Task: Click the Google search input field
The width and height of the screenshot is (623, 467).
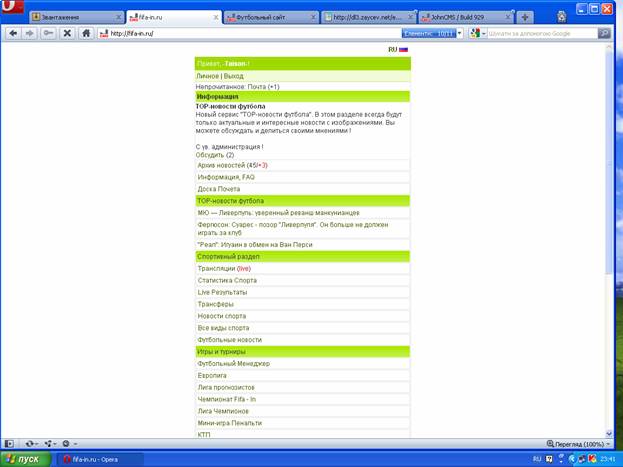Action: 543,33
